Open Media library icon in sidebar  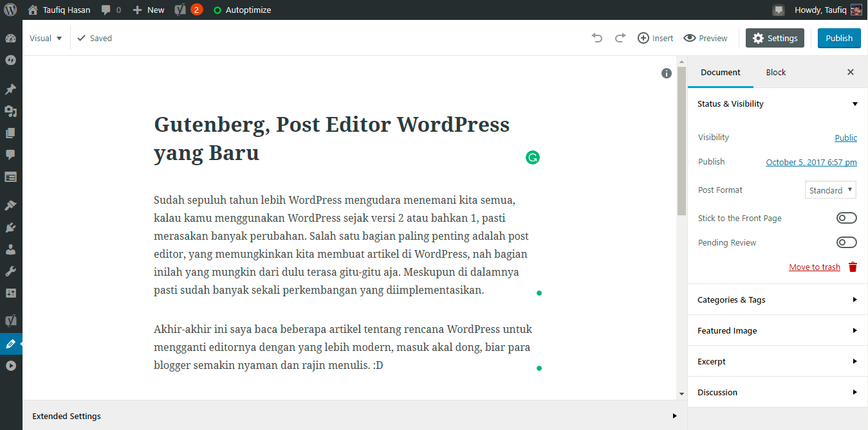tap(10, 111)
